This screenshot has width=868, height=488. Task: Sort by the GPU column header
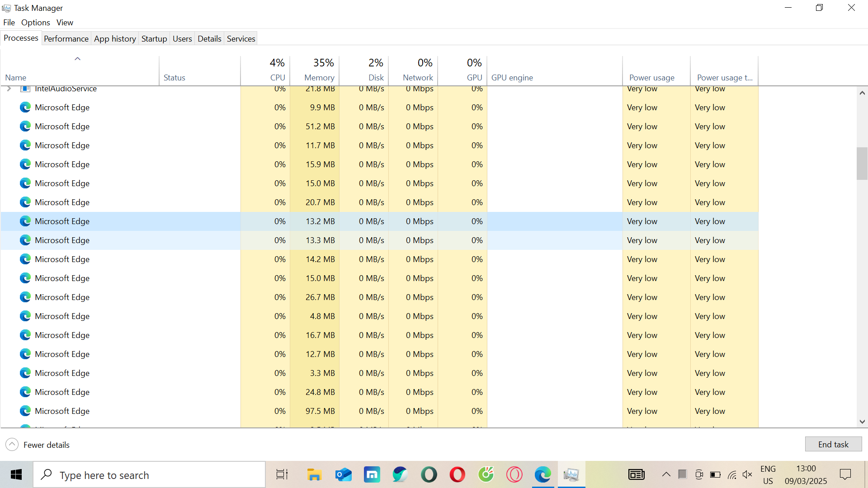(462, 70)
